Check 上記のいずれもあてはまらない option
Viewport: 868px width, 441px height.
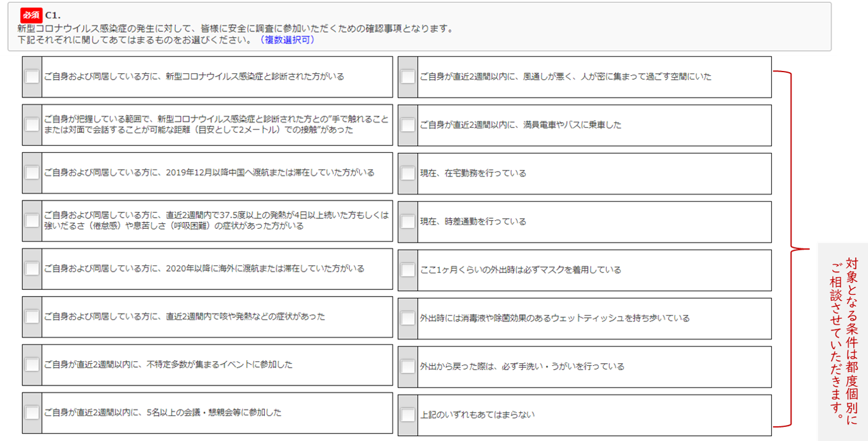click(x=407, y=414)
